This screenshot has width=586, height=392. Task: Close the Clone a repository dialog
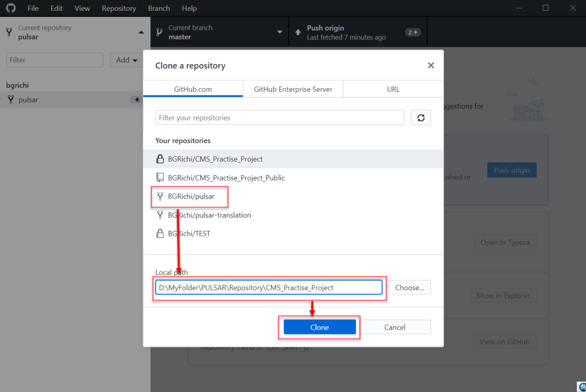click(431, 65)
